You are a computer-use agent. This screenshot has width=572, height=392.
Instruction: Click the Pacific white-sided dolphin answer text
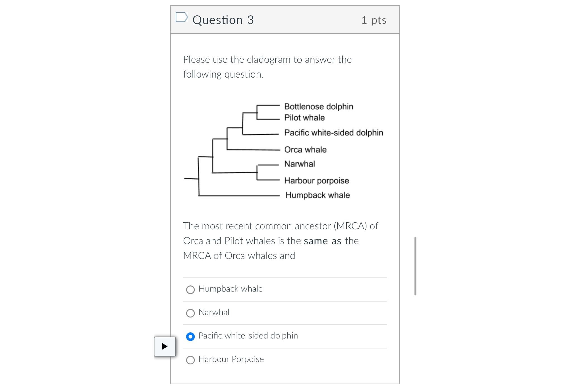248,336
